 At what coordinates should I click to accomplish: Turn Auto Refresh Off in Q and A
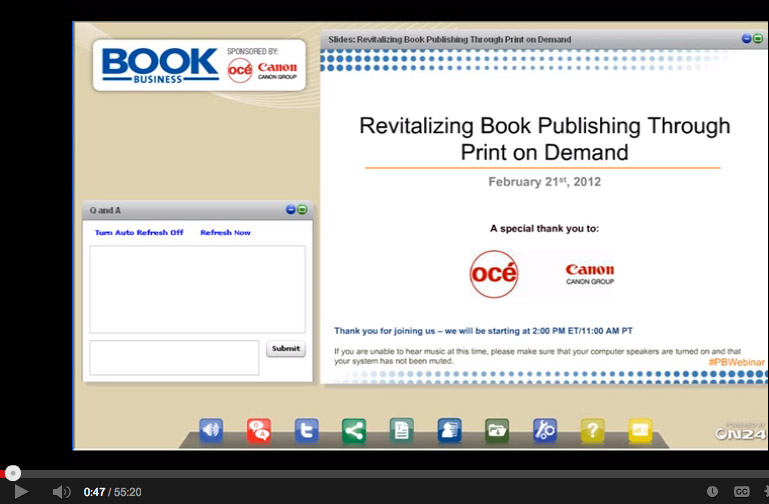139,233
